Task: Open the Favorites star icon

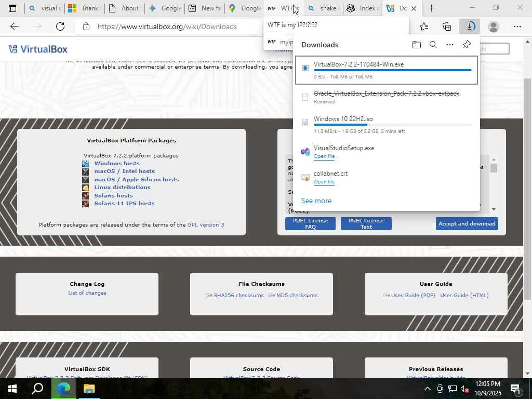Action: coord(424,26)
